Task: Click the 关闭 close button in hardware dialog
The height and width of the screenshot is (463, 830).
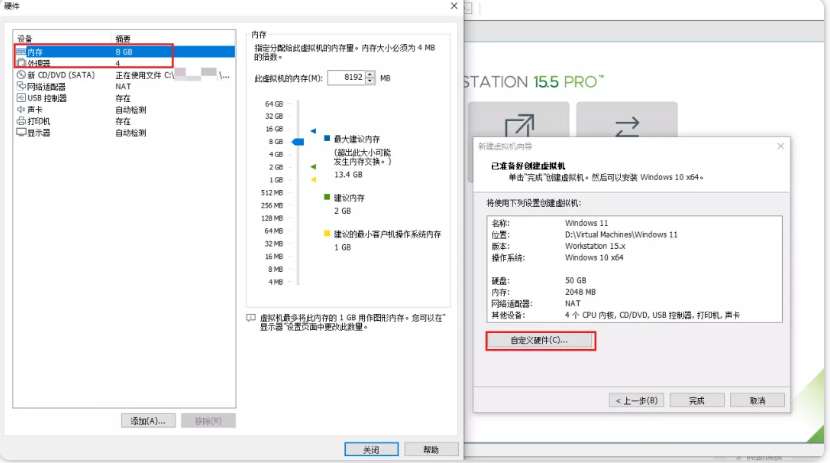Action: [371, 449]
